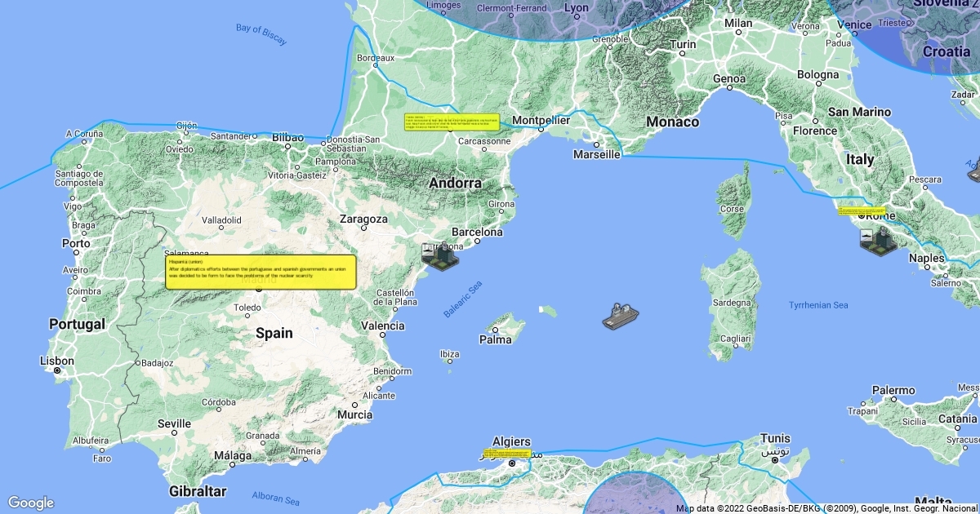This screenshot has height=514, width=980.
Task: Click the Croatia country label
Action: [947, 51]
